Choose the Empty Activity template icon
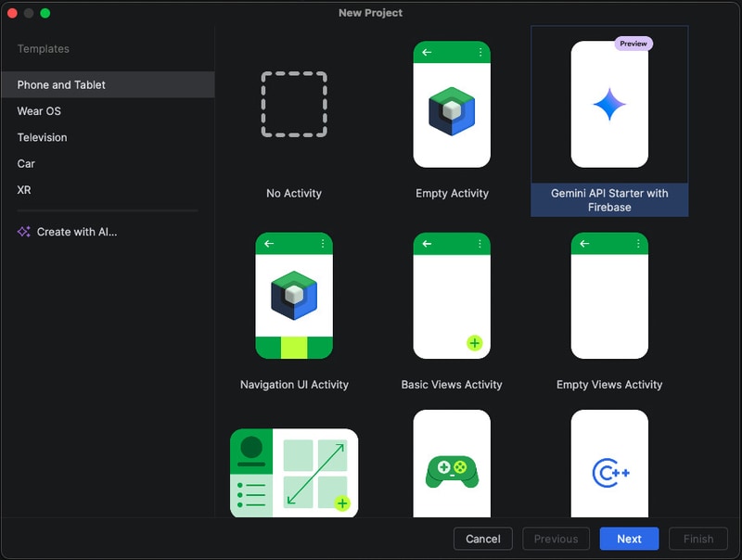This screenshot has height=560, width=742. tap(452, 105)
